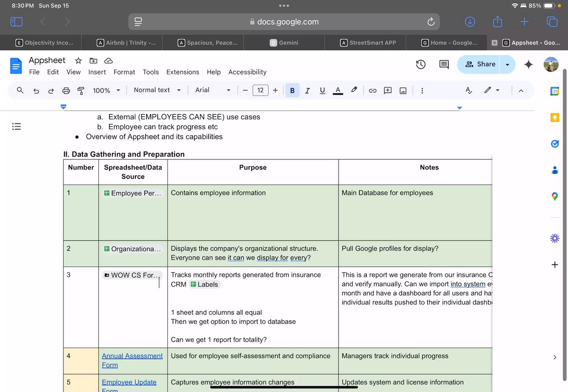
Task: Tap the Safari share icon
Action: coord(497,21)
